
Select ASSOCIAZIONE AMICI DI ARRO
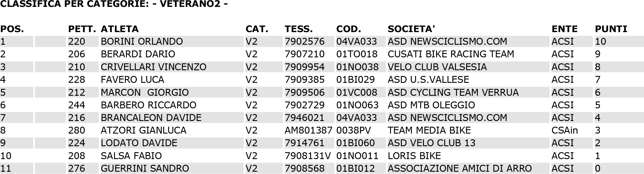[460, 168]
